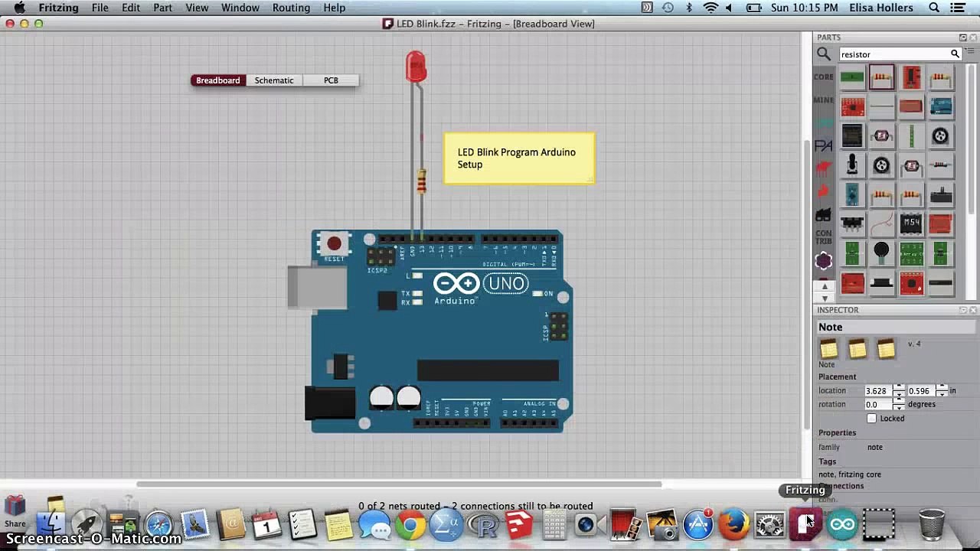Screen dimensions: 980x551
Task: Open SketchUp from the Dock
Action: click(x=519, y=525)
